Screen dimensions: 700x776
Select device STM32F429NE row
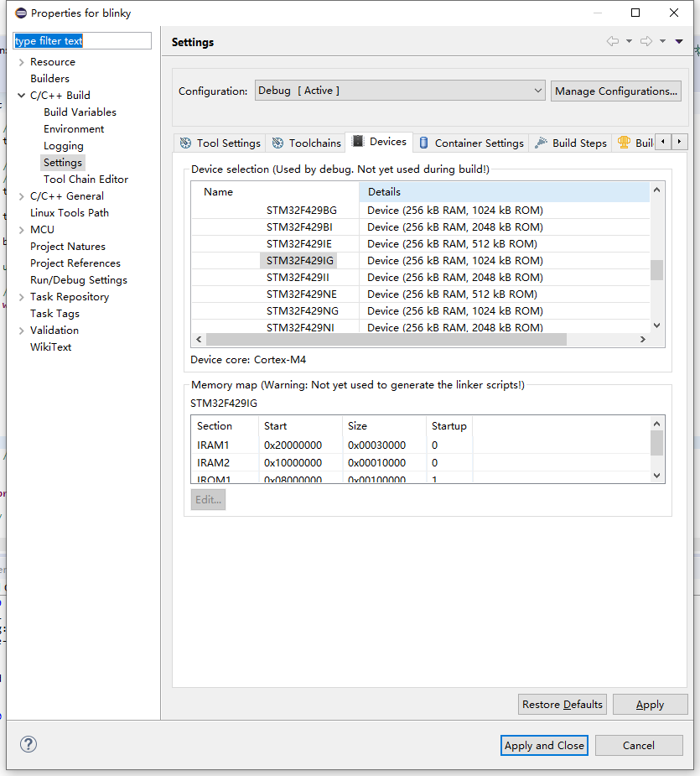pyautogui.click(x=421, y=294)
